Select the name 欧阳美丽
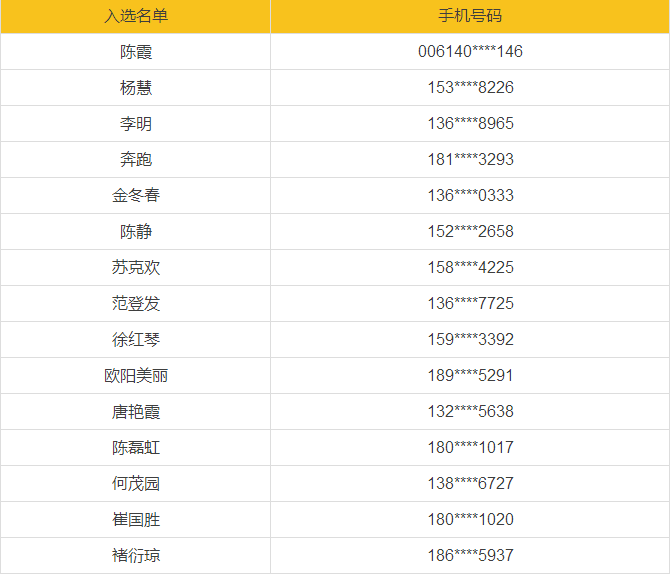The height and width of the screenshot is (574, 672). coord(135,375)
